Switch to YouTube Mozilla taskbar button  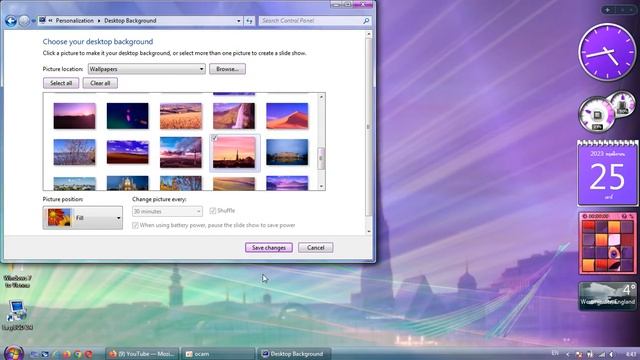(142, 354)
